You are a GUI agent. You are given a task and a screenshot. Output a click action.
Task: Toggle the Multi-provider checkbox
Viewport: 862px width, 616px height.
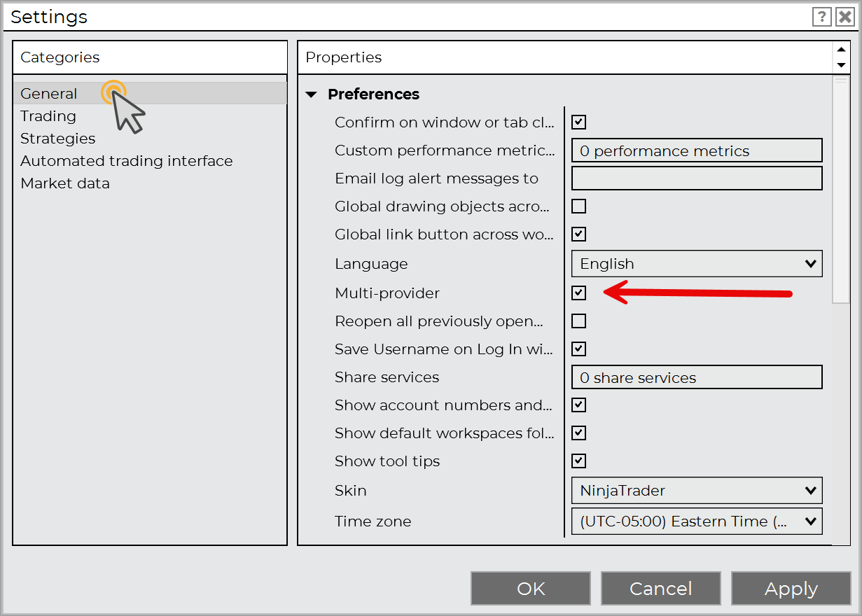578,293
